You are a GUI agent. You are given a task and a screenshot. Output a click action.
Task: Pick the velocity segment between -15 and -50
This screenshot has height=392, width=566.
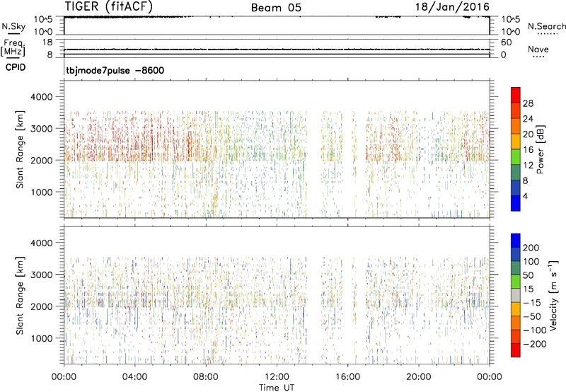tap(516, 309)
